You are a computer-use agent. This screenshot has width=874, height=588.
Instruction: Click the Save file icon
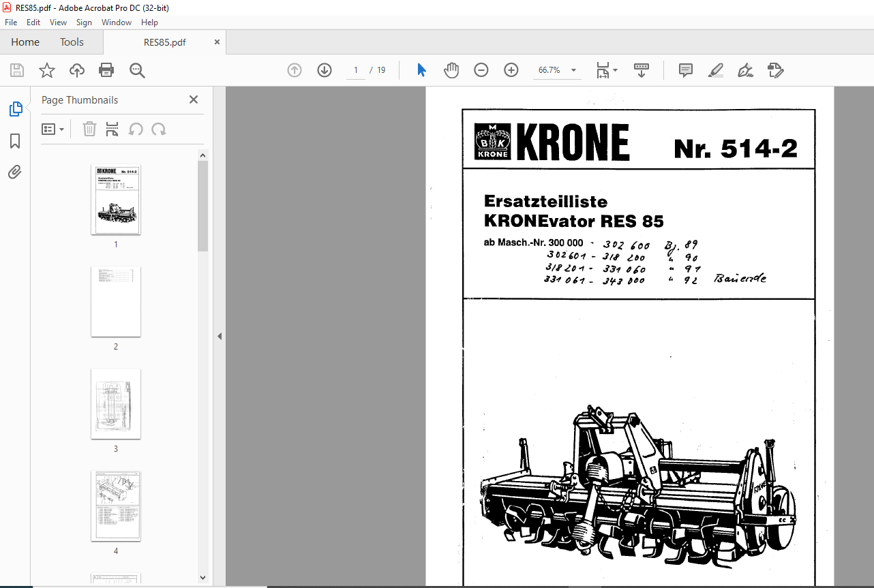click(x=17, y=70)
